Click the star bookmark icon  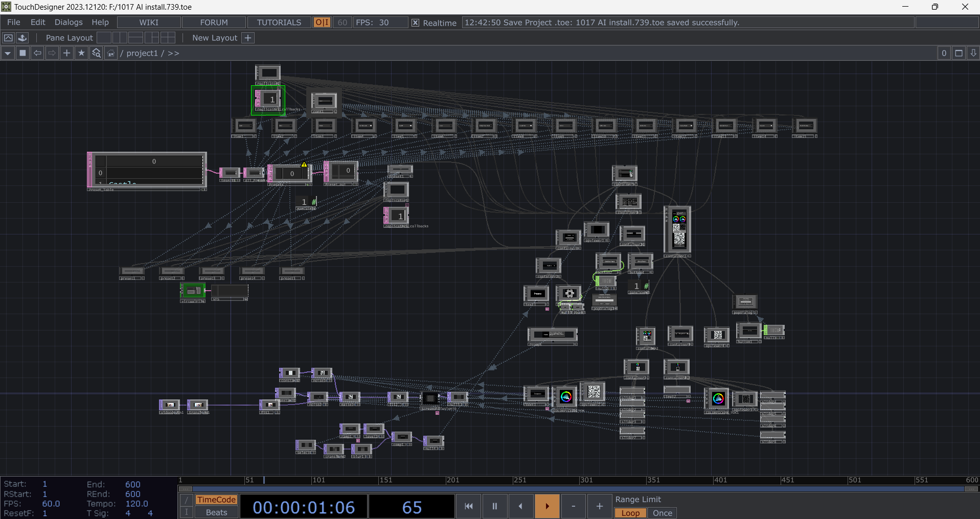pyautogui.click(x=81, y=53)
